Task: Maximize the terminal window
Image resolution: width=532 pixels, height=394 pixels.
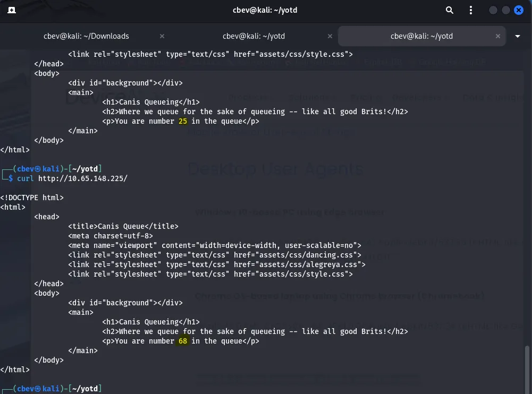Action: (x=505, y=10)
